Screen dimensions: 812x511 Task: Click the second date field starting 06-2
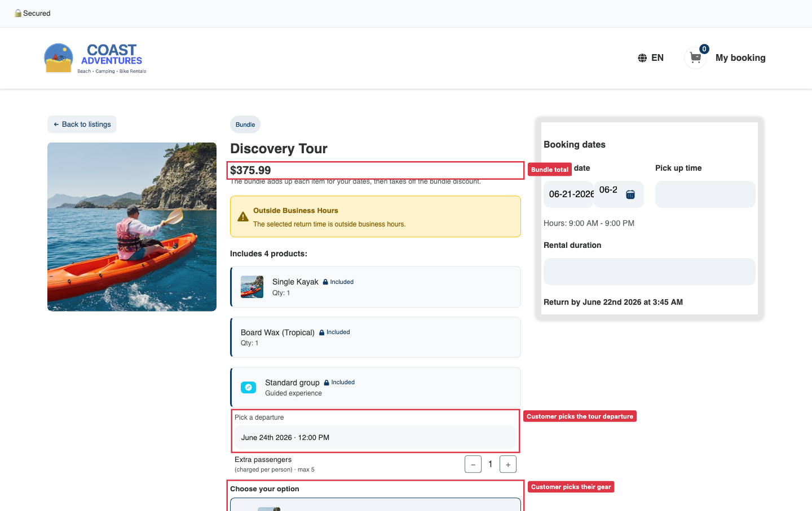point(619,194)
